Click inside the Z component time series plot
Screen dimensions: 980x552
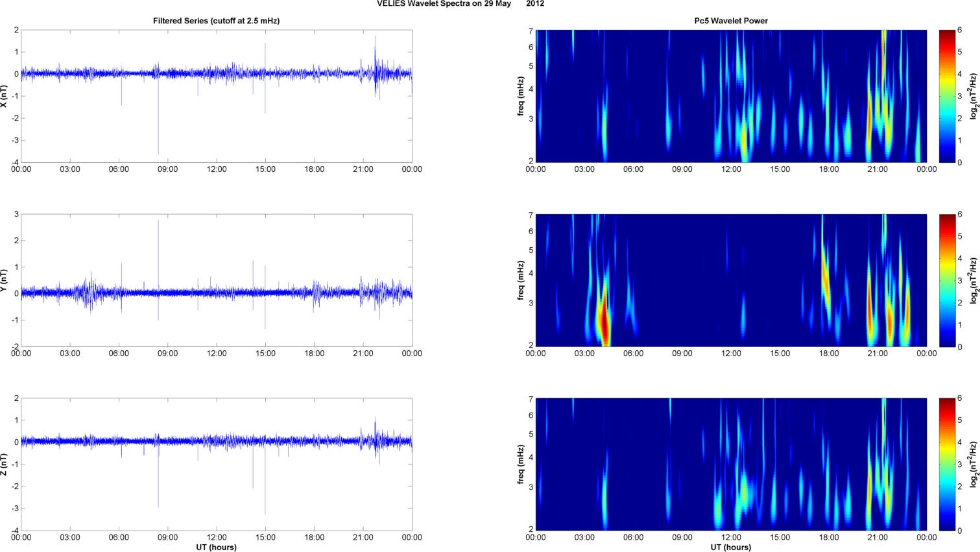[x=217, y=464]
